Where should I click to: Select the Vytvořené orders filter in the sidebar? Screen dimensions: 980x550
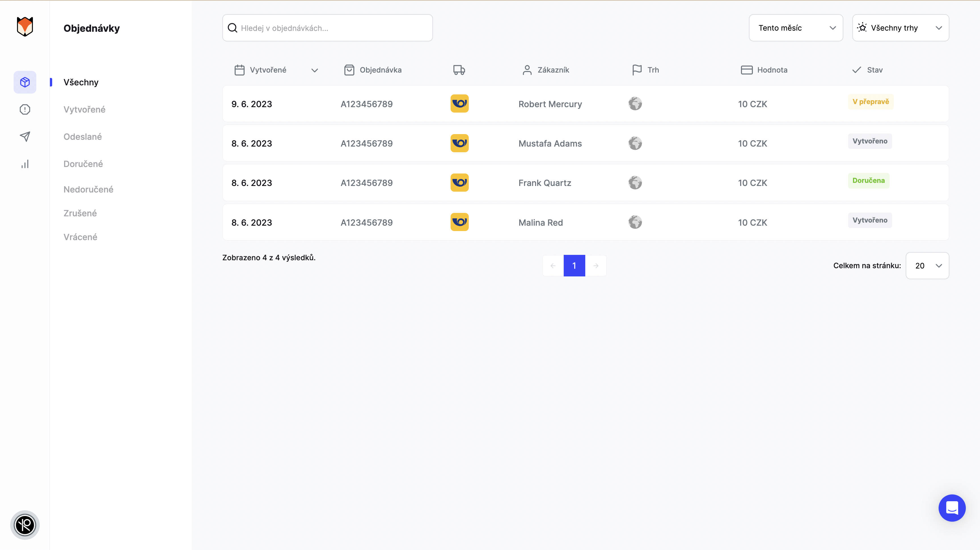pos(85,109)
